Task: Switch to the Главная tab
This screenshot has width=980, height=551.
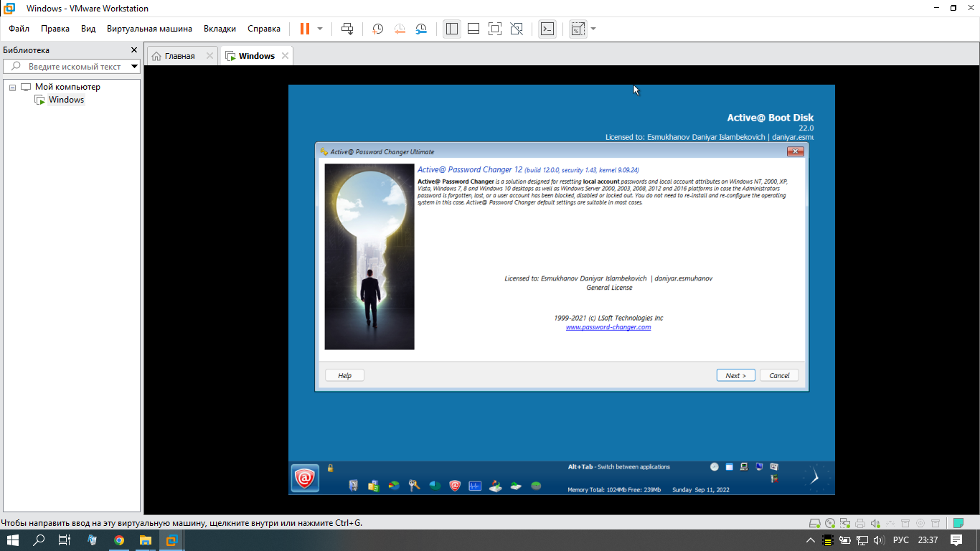Action: pyautogui.click(x=179, y=56)
